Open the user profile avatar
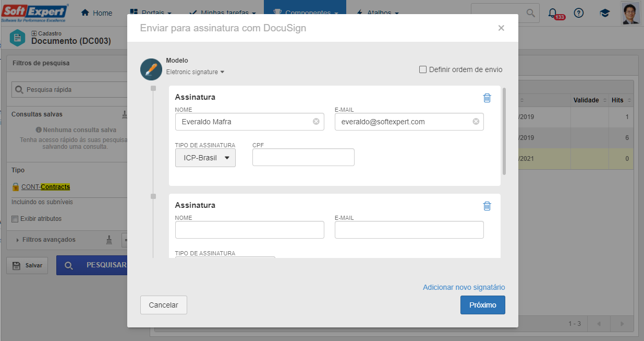 click(631, 13)
